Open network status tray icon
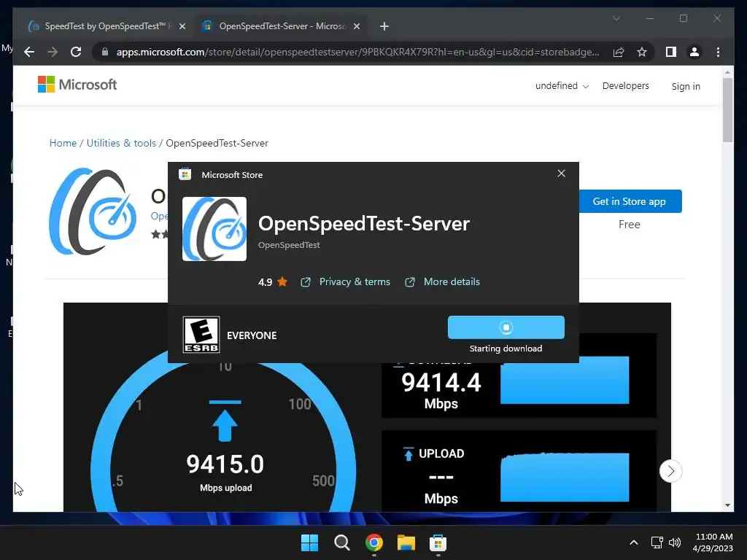Image resolution: width=747 pixels, height=560 pixels. point(657,542)
